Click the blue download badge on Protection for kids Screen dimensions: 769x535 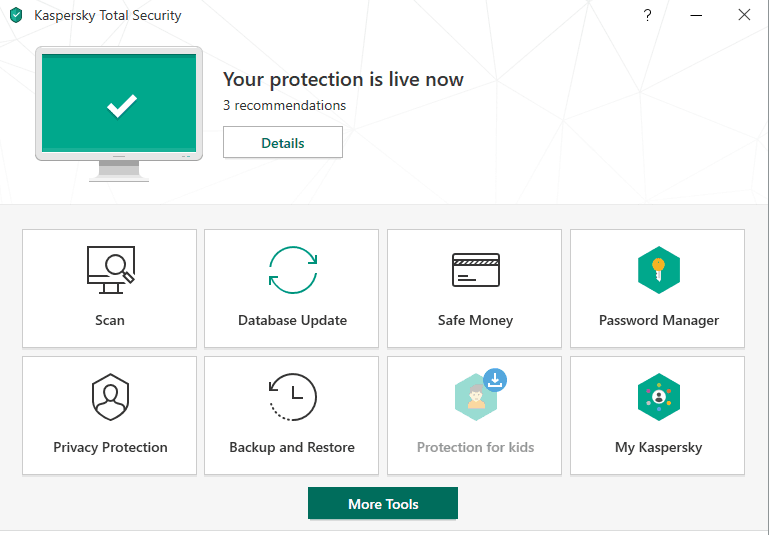click(x=495, y=380)
